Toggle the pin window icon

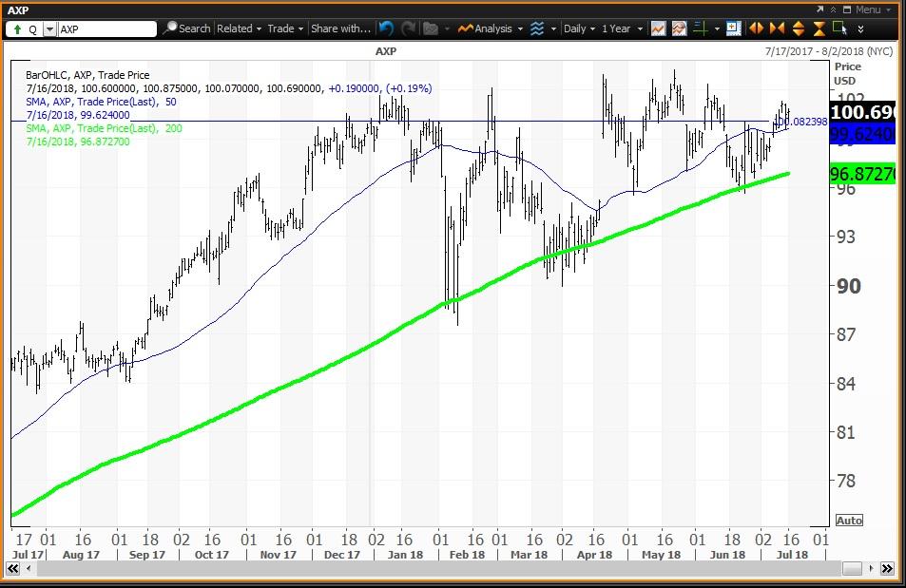(731, 28)
